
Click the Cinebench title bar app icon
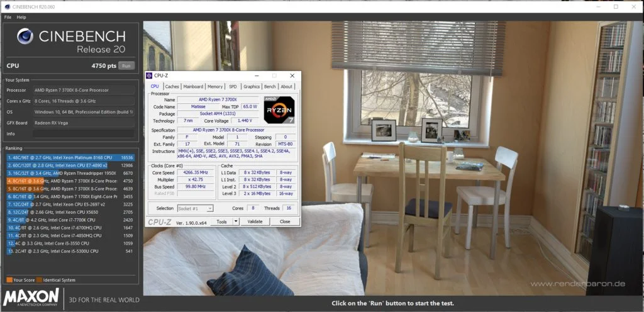8,6
